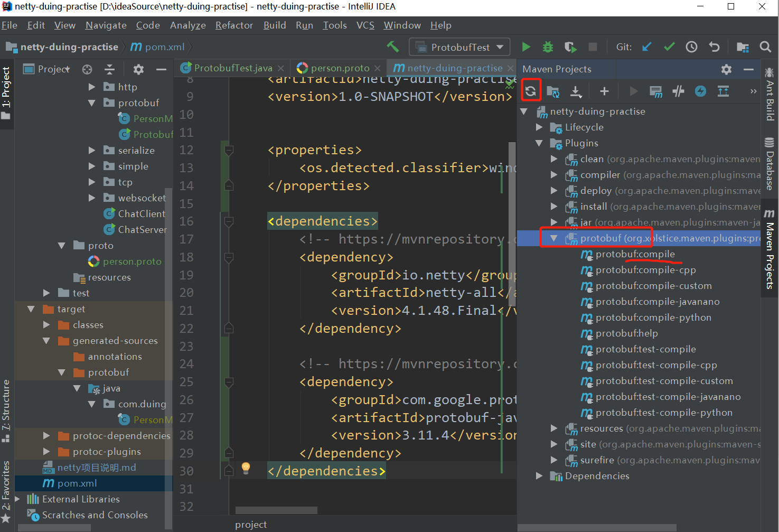Open Project panel settings gear
This screenshot has width=779, height=532.
138,69
